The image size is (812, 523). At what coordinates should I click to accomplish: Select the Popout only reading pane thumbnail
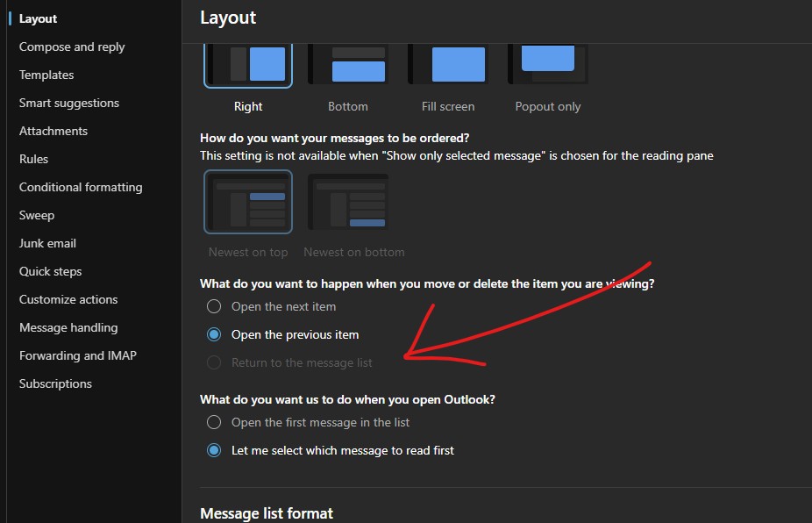pos(548,64)
